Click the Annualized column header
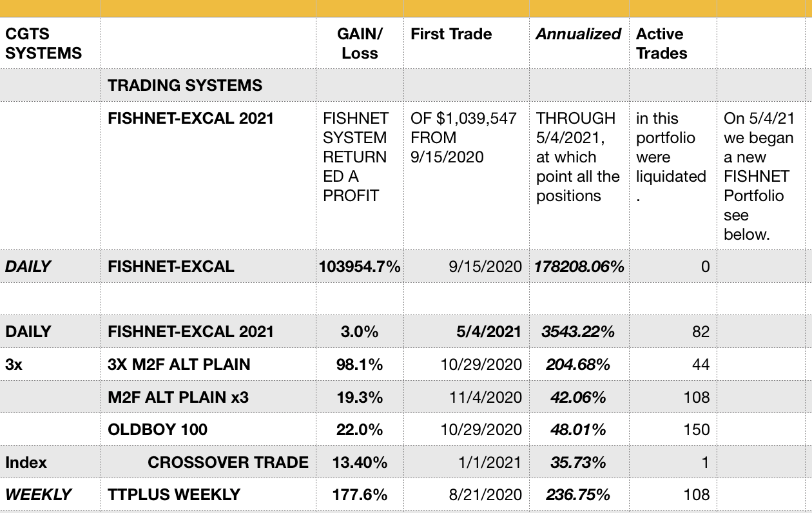This screenshot has width=812, height=513. [579, 43]
